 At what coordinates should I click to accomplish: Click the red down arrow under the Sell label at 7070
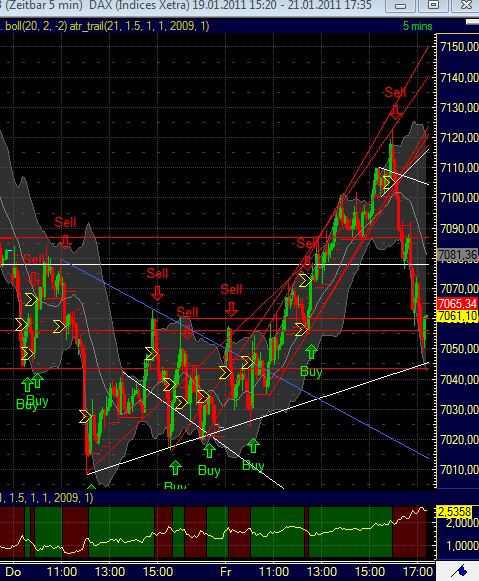tap(232, 309)
